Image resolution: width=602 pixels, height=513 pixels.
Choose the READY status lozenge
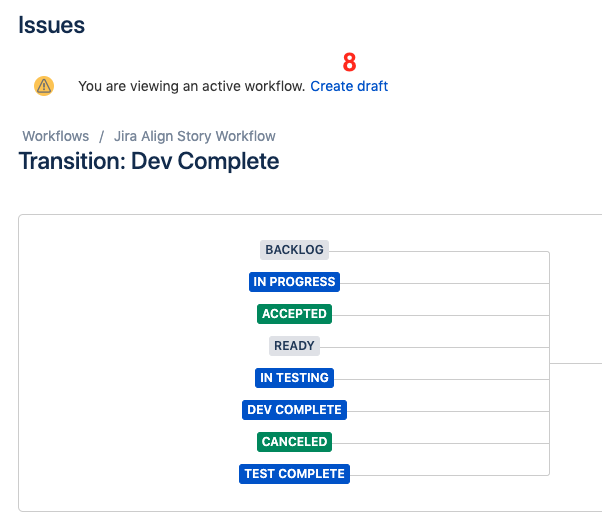[x=294, y=346]
